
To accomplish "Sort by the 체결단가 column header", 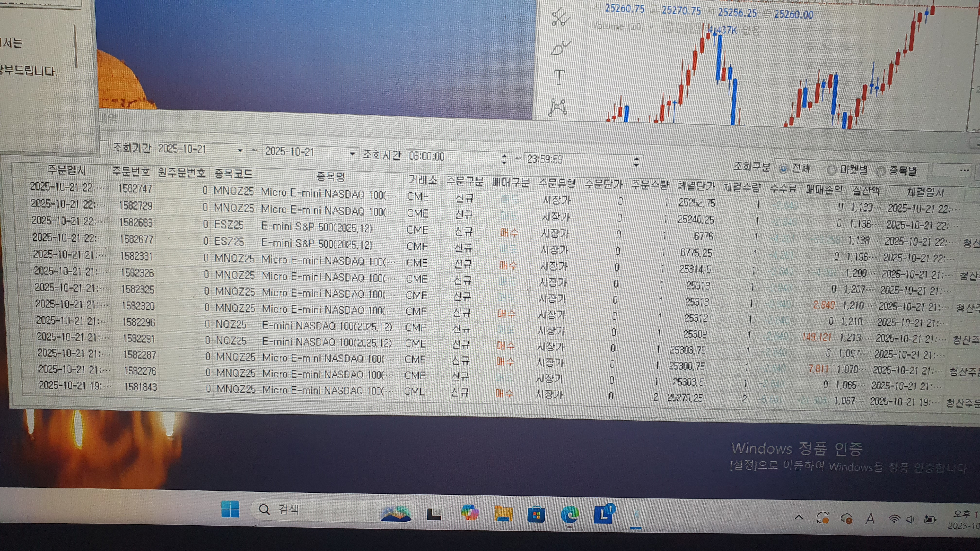I will pyautogui.click(x=696, y=186).
